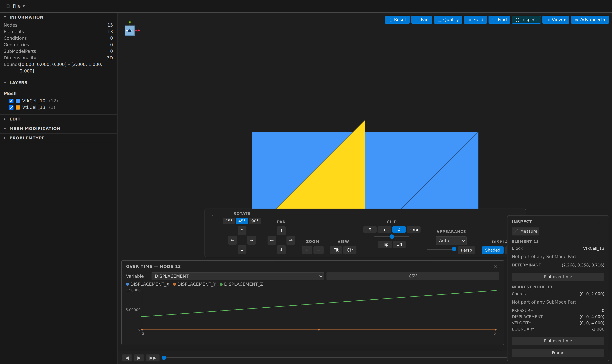Rotate the view left

coord(232,240)
